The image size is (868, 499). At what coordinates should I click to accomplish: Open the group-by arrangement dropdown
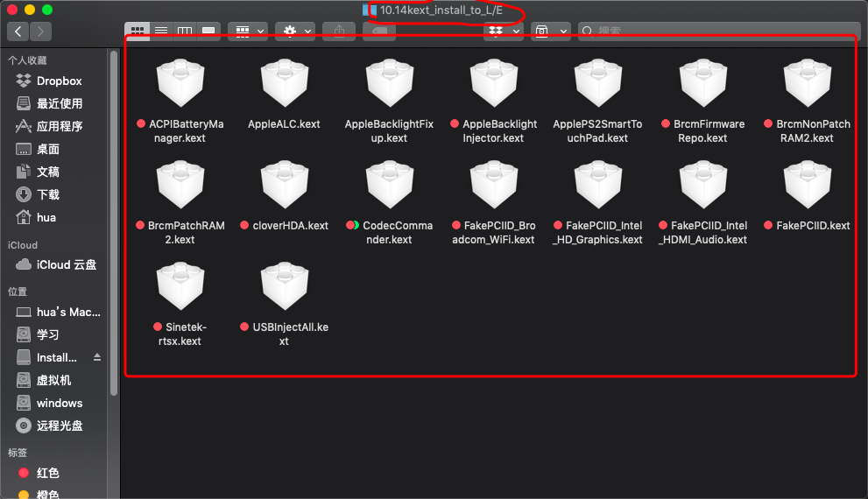248,31
